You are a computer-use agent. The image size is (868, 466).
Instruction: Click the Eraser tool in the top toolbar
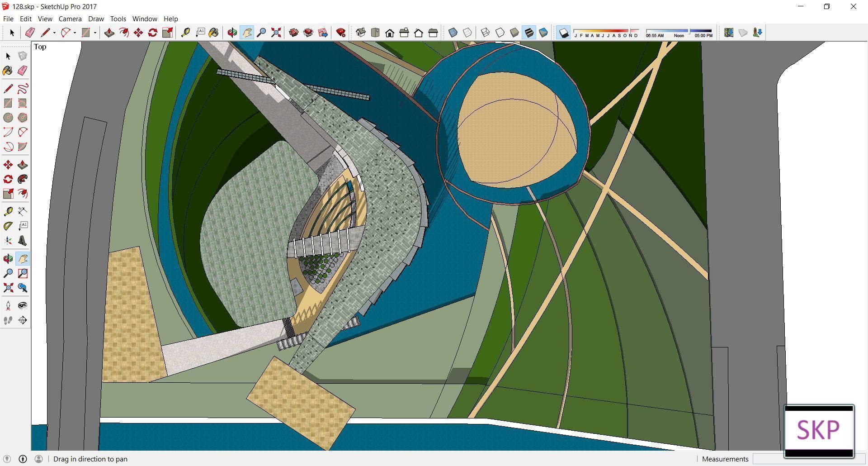tap(30, 33)
